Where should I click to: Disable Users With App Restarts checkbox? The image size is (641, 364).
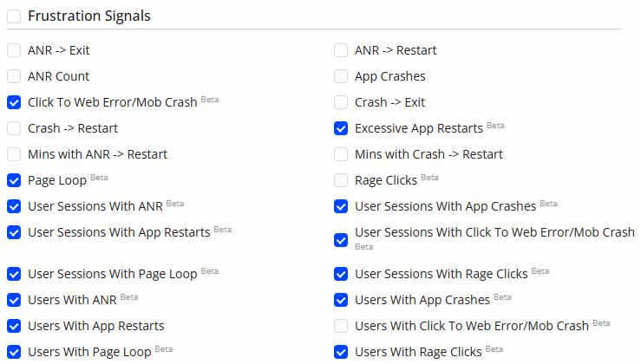[x=14, y=326]
